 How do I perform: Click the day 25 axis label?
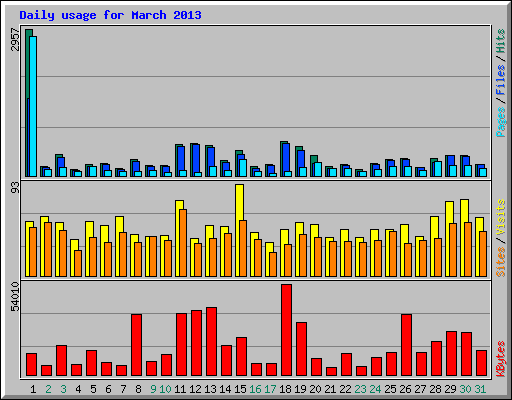(x=390, y=389)
